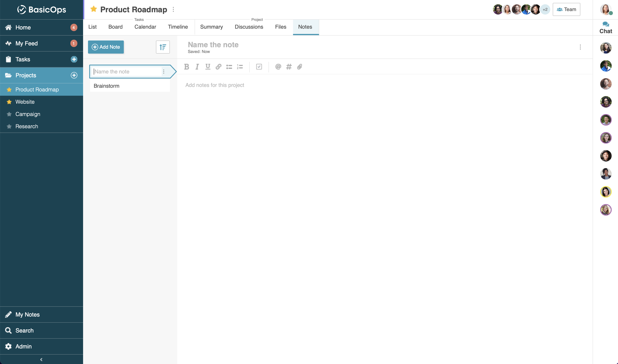
Task: Open project menu beside Product Roadmap title
Action: click(x=173, y=9)
